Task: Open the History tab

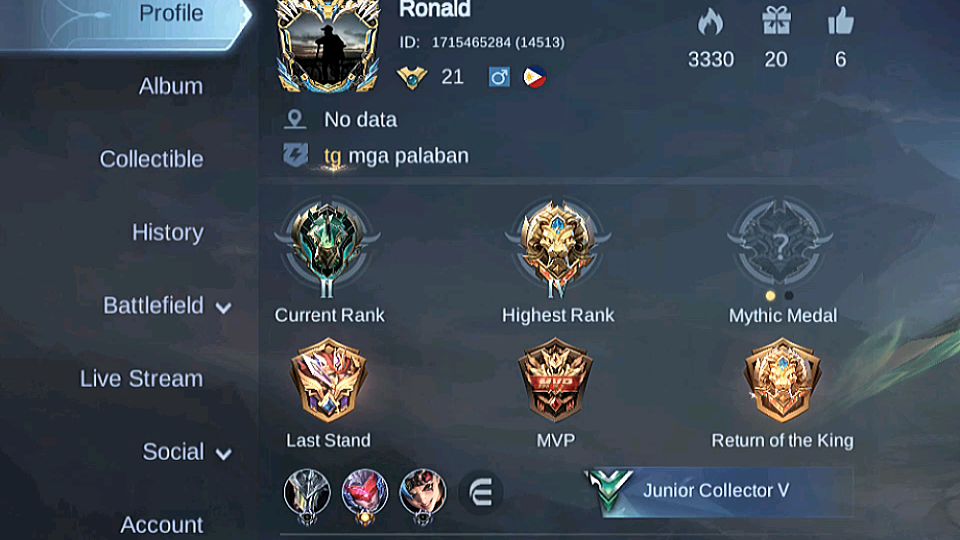Action: pos(168,233)
